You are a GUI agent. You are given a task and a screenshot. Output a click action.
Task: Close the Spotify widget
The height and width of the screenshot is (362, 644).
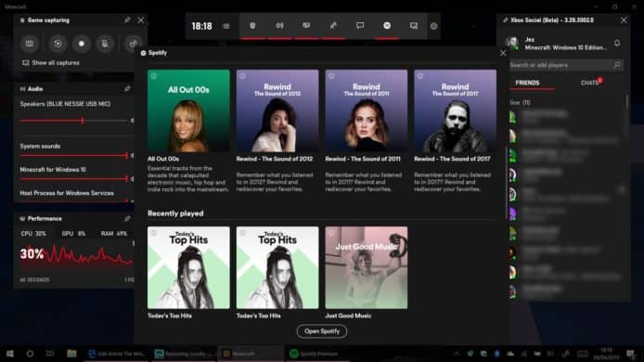(x=503, y=53)
